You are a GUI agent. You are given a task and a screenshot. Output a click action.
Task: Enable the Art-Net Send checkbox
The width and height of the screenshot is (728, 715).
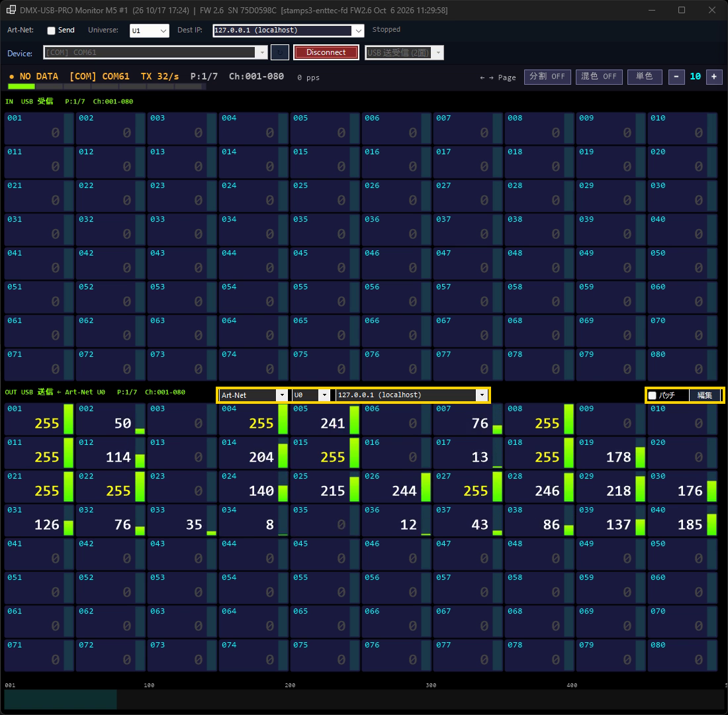coord(51,30)
